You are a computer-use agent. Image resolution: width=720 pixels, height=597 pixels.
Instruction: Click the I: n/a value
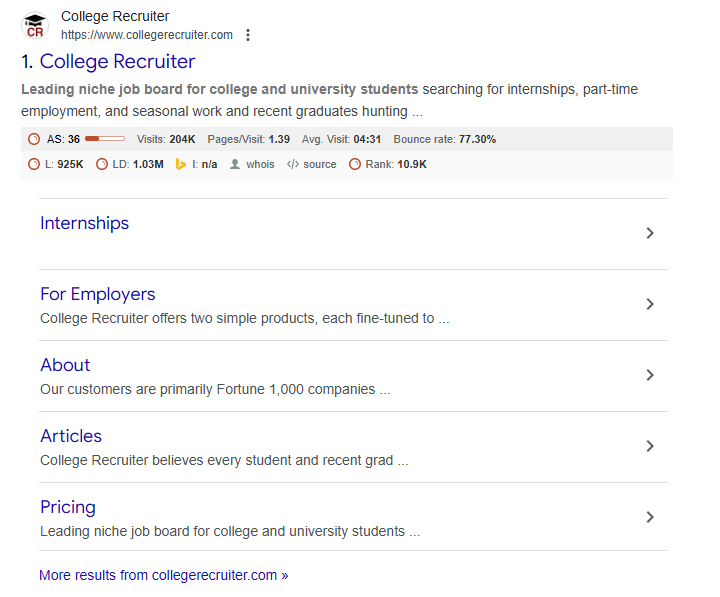click(x=205, y=164)
